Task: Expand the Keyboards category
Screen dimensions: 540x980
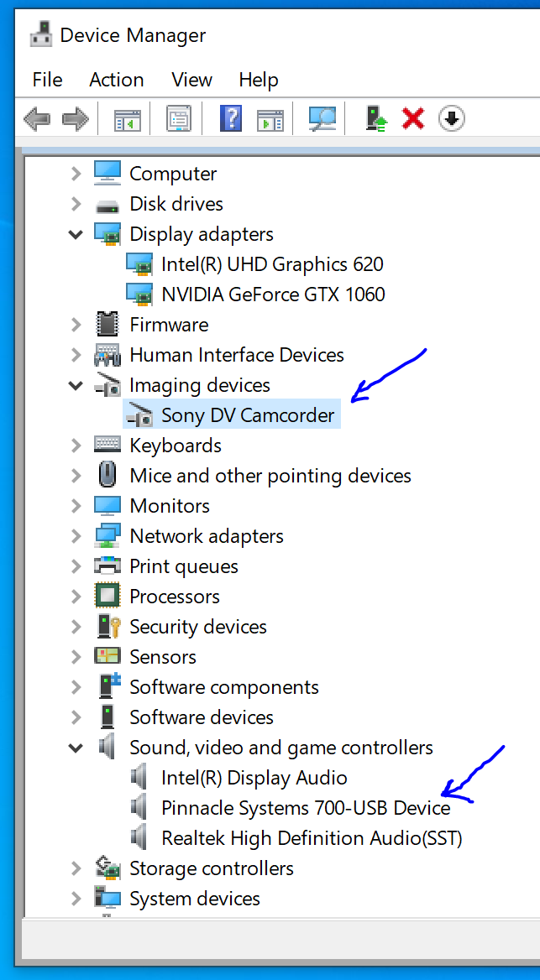Action: point(76,446)
